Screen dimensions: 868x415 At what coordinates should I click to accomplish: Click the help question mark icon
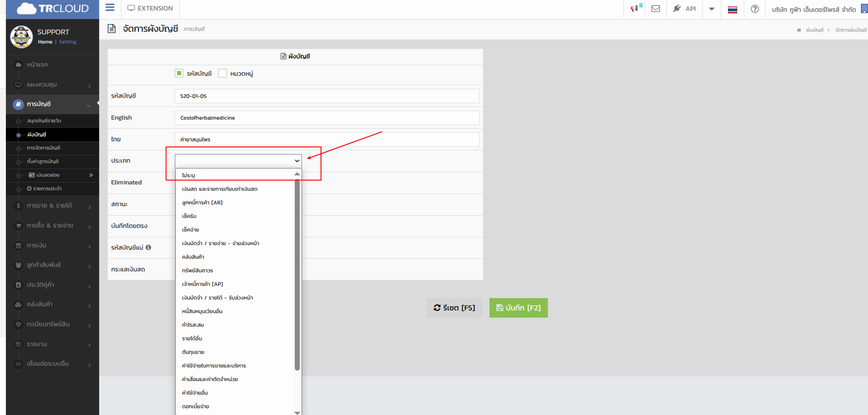click(754, 9)
